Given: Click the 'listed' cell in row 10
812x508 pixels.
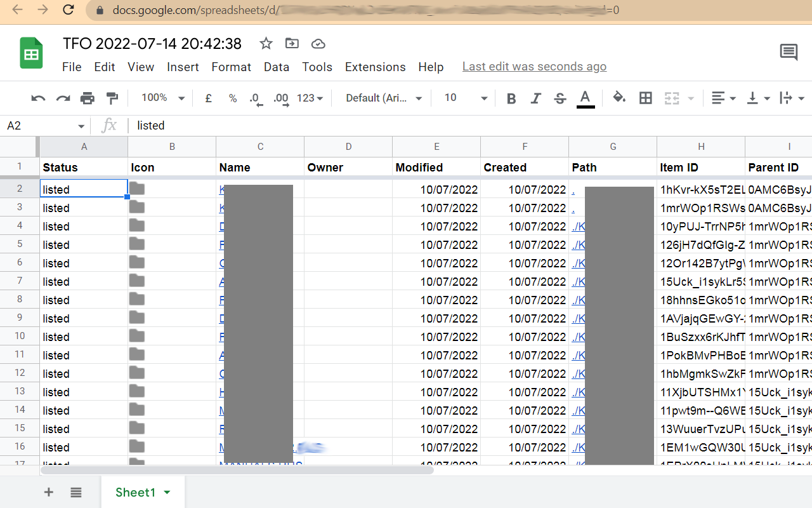Looking at the screenshot, I should pos(84,337).
